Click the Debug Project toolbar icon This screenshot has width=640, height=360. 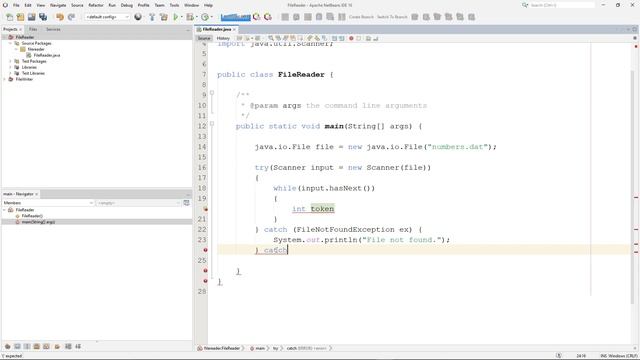[x=190, y=17]
